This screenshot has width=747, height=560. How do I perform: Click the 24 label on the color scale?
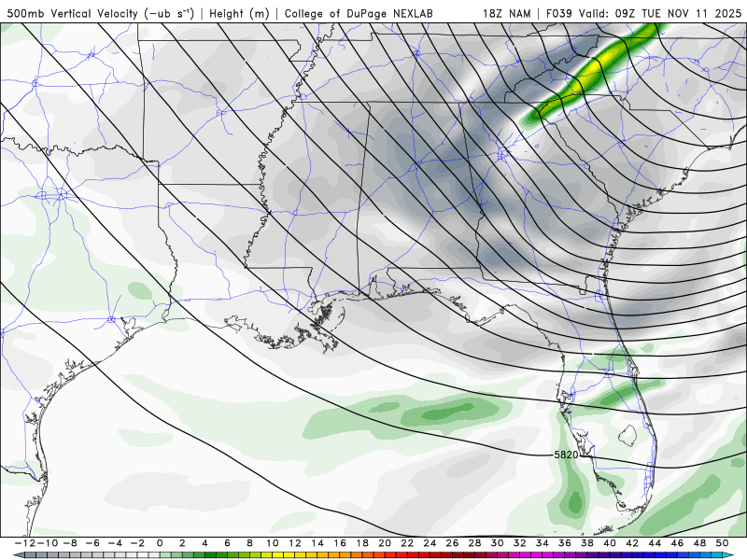point(430,543)
